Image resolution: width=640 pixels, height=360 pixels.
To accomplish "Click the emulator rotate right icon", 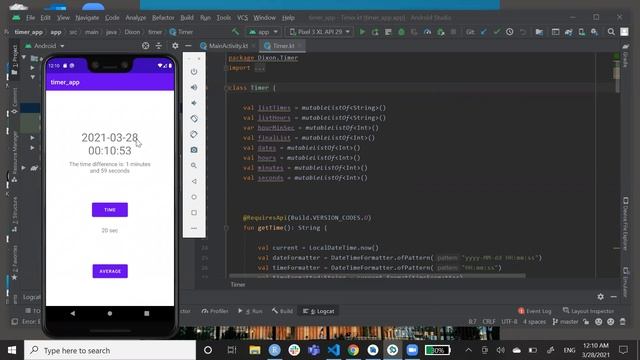I will click(x=194, y=134).
